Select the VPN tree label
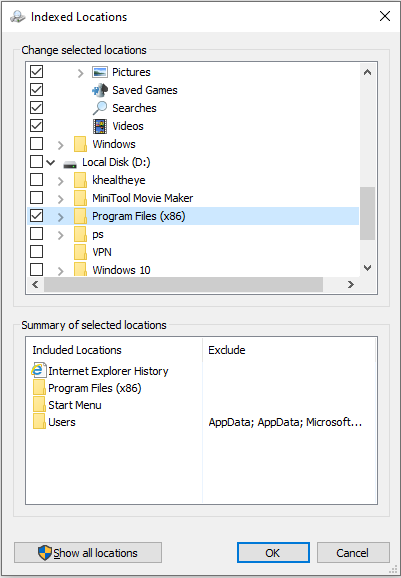Viewport: 401px width, 578px height. pyautogui.click(x=102, y=253)
